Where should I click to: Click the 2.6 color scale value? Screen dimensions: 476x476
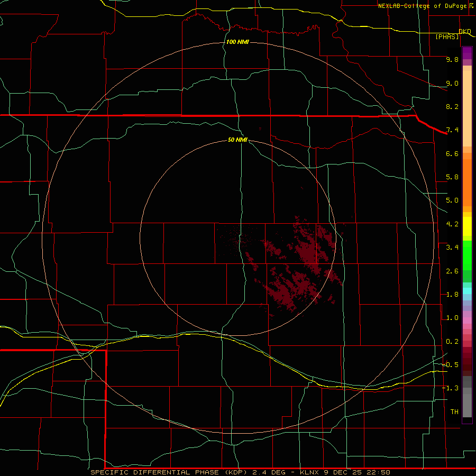(x=452, y=271)
